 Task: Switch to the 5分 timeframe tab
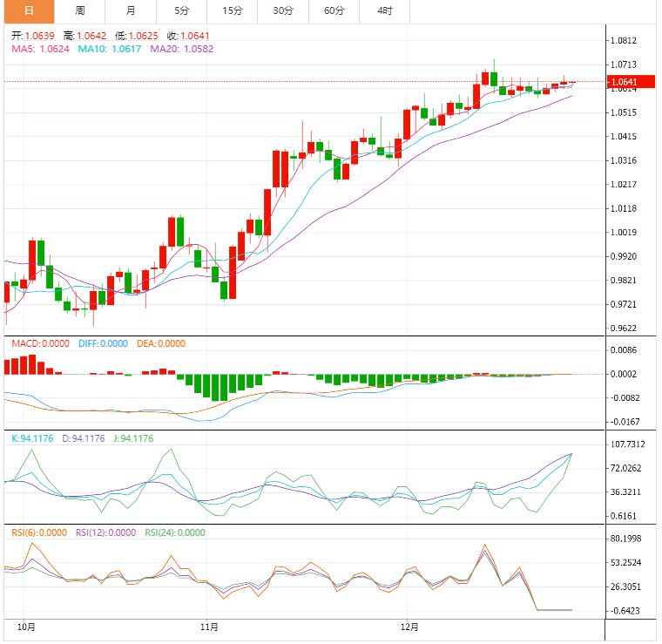[x=181, y=11]
